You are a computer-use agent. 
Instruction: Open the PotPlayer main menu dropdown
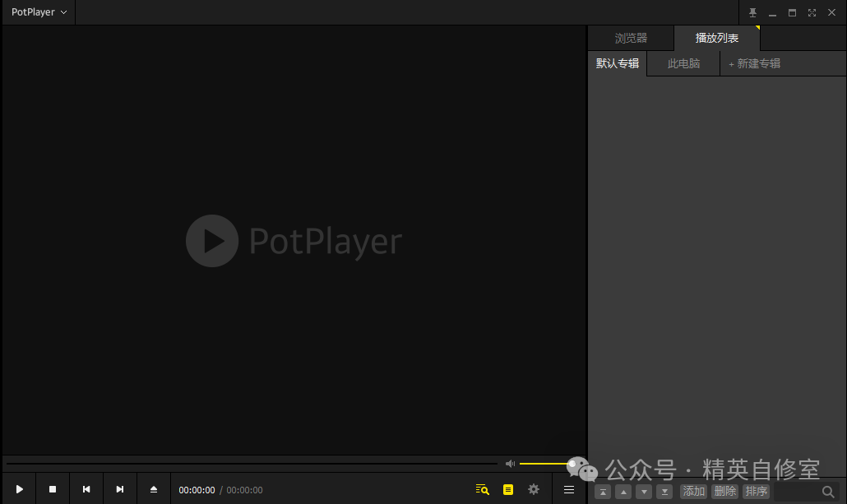[x=39, y=12]
